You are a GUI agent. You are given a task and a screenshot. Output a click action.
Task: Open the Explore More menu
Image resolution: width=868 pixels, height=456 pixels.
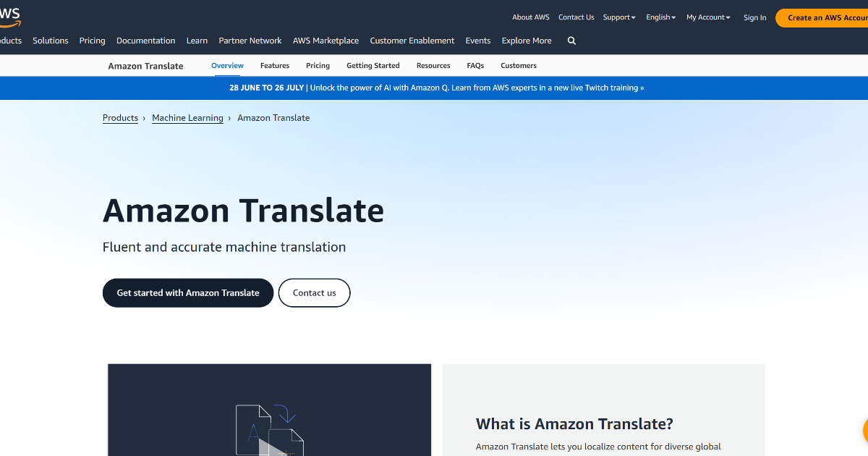(526, 41)
